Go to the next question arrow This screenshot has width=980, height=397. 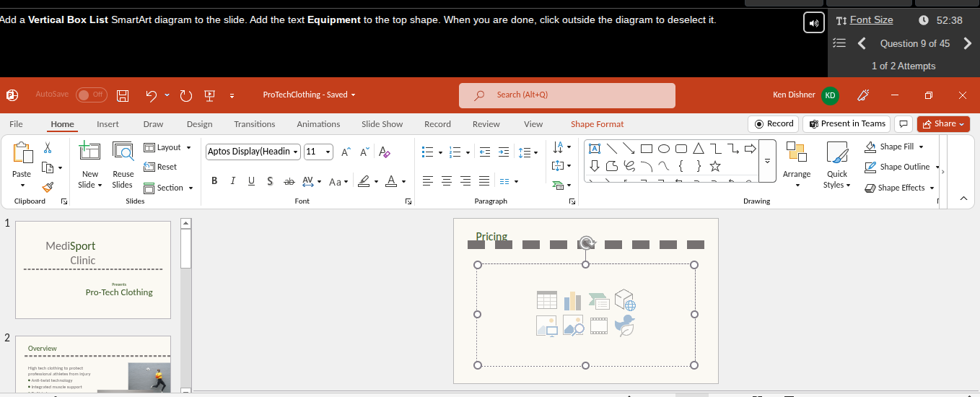tap(968, 43)
